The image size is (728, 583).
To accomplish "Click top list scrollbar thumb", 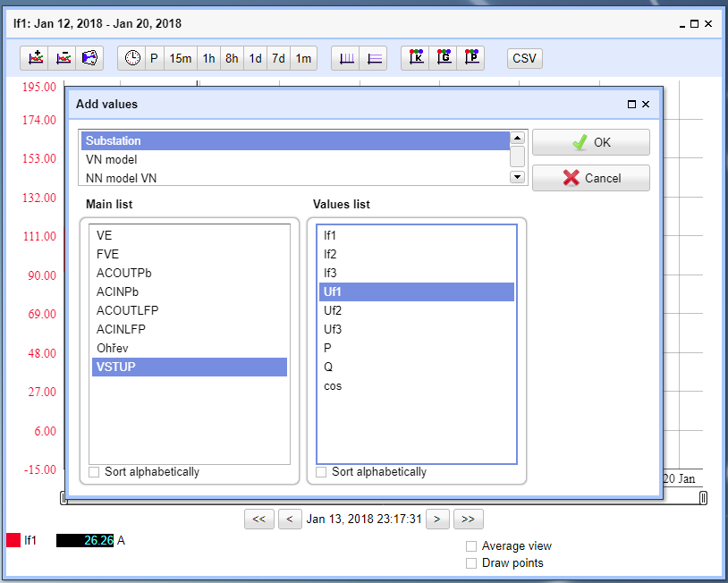I will (517, 156).
